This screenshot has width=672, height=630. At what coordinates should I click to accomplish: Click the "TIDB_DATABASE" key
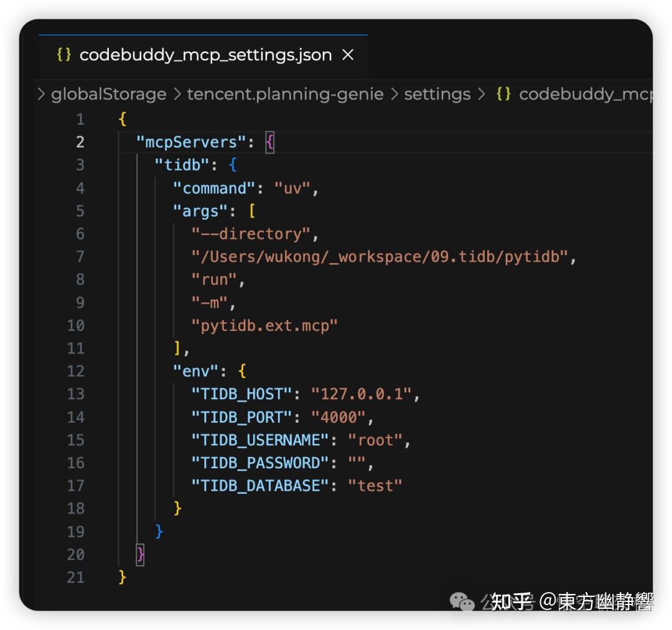[x=259, y=486]
